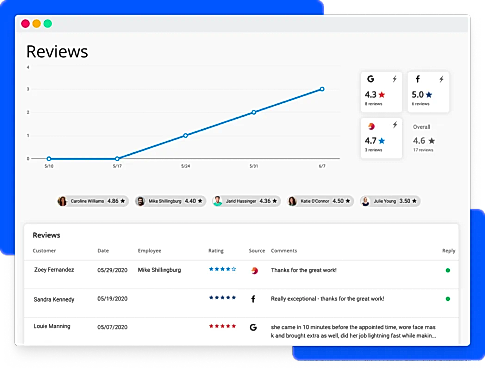485x368 pixels.
Task: Click Caroline Williams' avatar photo
Action: [x=62, y=201]
